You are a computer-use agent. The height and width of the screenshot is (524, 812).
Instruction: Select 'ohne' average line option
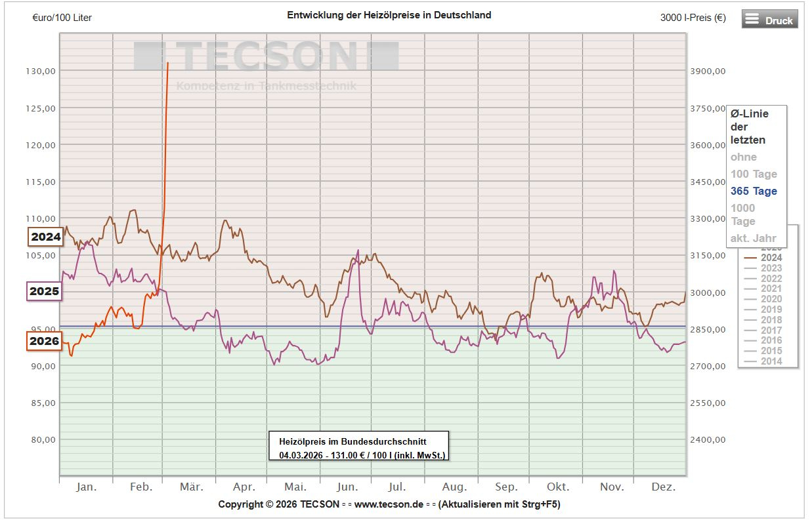(x=743, y=157)
